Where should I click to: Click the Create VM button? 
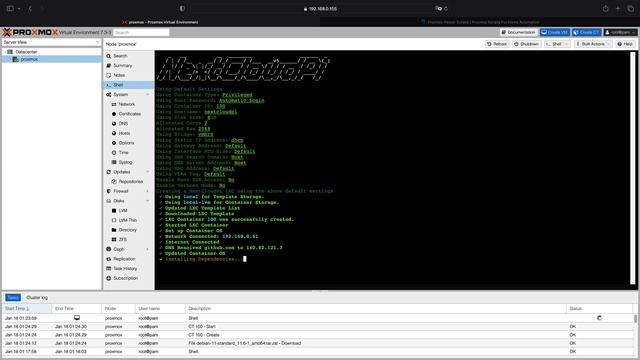(x=554, y=32)
